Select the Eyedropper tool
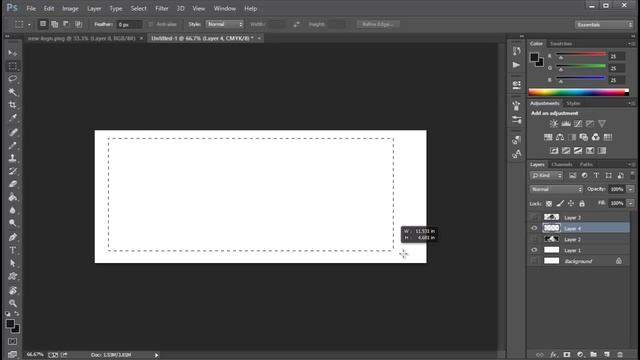640x360 pixels. [x=13, y=118]
